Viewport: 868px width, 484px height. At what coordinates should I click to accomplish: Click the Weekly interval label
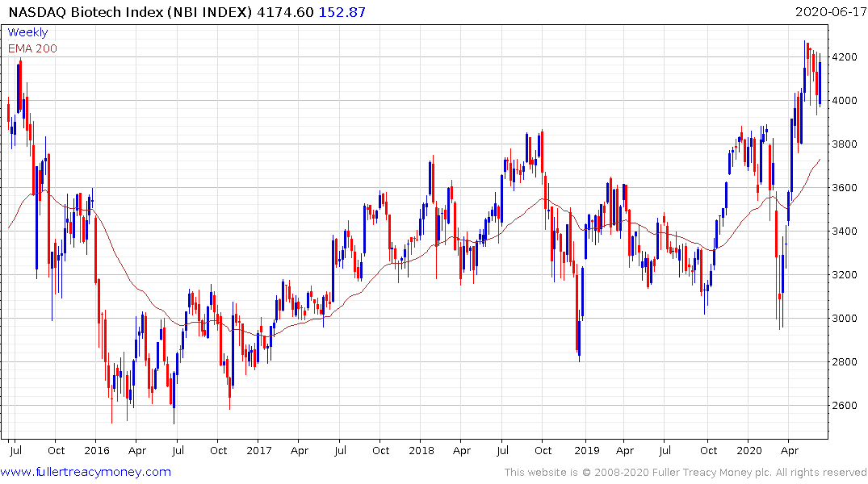pos(27,32)
